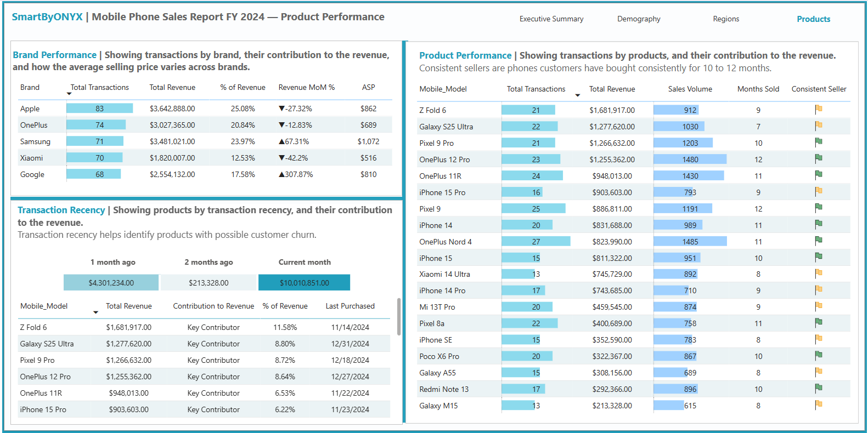Click the Pixel 9 row's green flag in Product Performance

[x=819, y=208]
